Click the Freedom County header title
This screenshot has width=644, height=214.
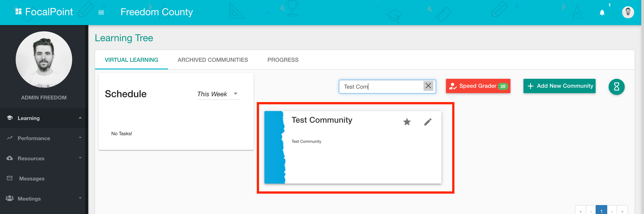[156, 12]
